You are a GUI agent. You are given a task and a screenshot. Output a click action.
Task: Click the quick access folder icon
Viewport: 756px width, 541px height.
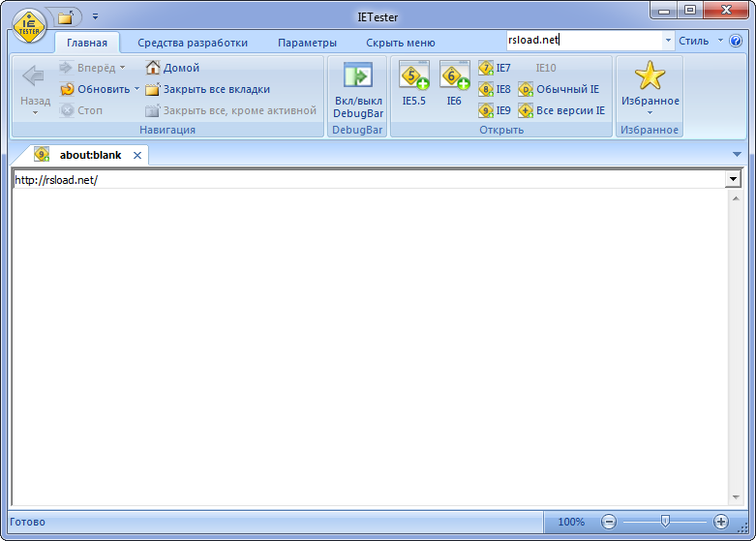pyautogui.click(x=66, y=17)
